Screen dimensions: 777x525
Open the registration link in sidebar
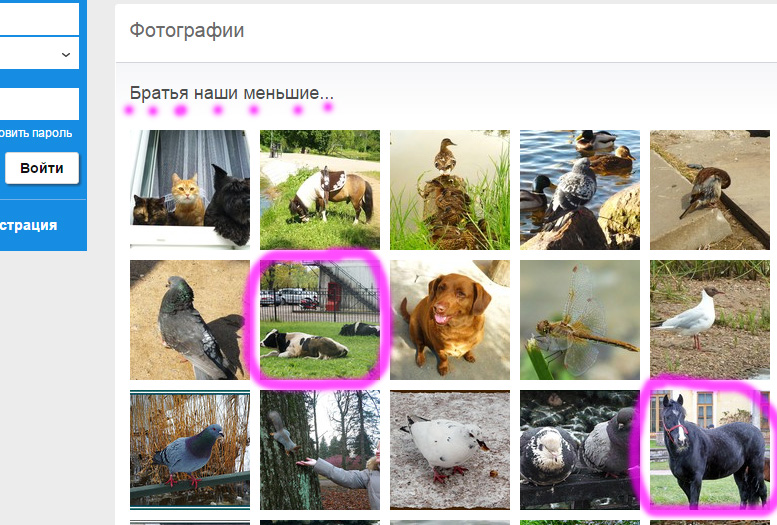[x=29, y=225]
